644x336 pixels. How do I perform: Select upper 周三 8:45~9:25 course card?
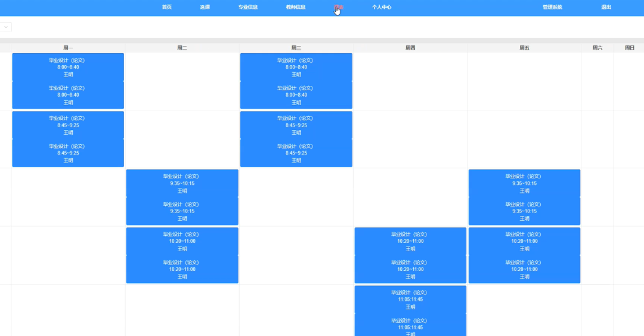click(x=296, y=125)
